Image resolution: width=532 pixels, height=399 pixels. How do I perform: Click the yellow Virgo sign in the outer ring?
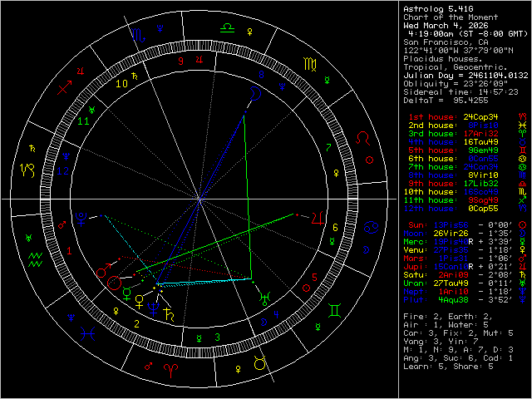click(310, 65)
